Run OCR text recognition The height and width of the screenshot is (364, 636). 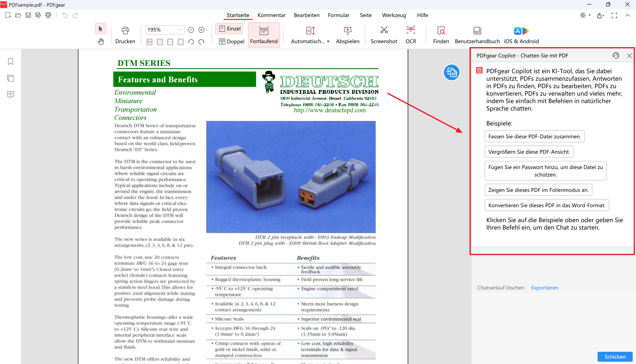point(411,35)
